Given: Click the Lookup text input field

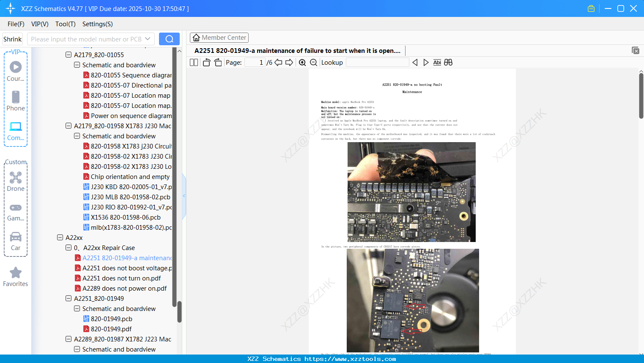Looking at the screenshot, I should [377, 63].
